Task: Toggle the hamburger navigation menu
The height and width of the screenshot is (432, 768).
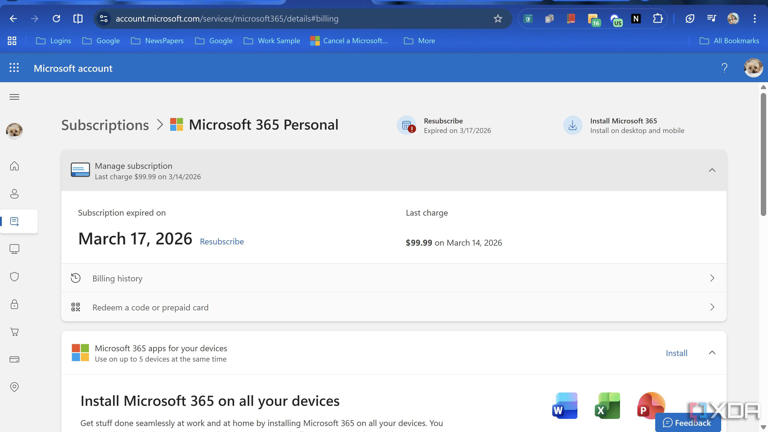Action: [x=14, y=97]
